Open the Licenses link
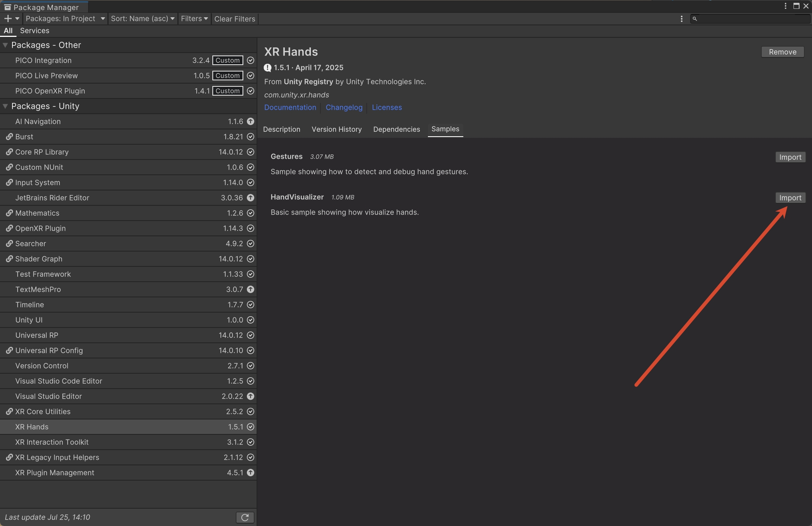 point(386,107)
